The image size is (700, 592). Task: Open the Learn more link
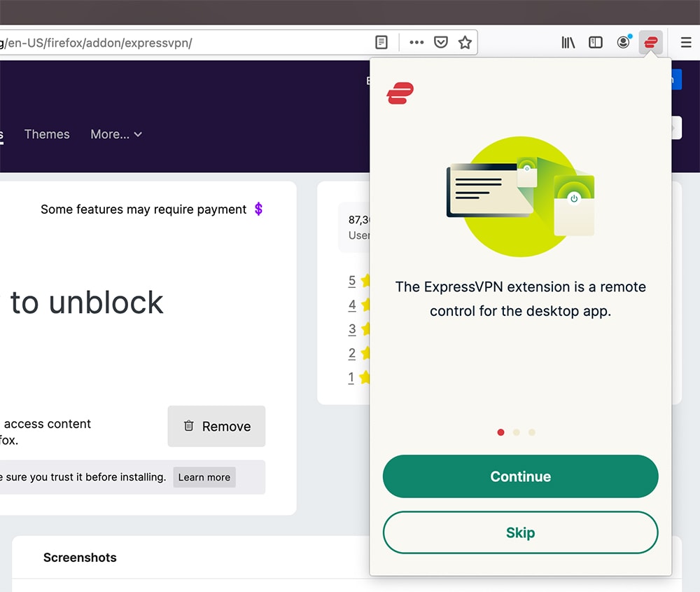pyautogui.click(x=204, y=477)
